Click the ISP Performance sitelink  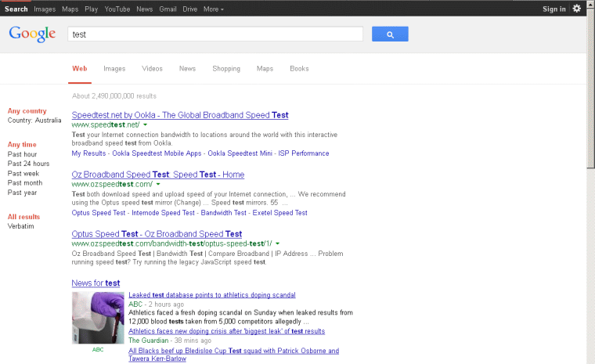pyautogui.click(x=304, y=153)
